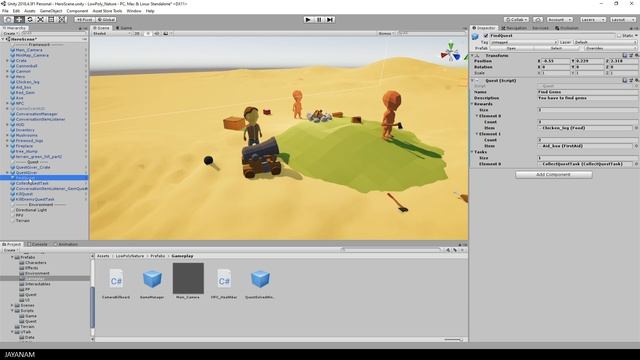Screen dimensions: 640x360
Task: Open the prefab Overrides dropdown
Action: coord(611,48)
